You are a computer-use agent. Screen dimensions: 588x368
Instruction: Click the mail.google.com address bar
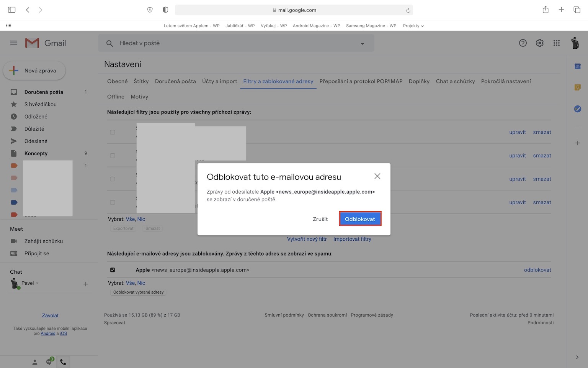294,10
